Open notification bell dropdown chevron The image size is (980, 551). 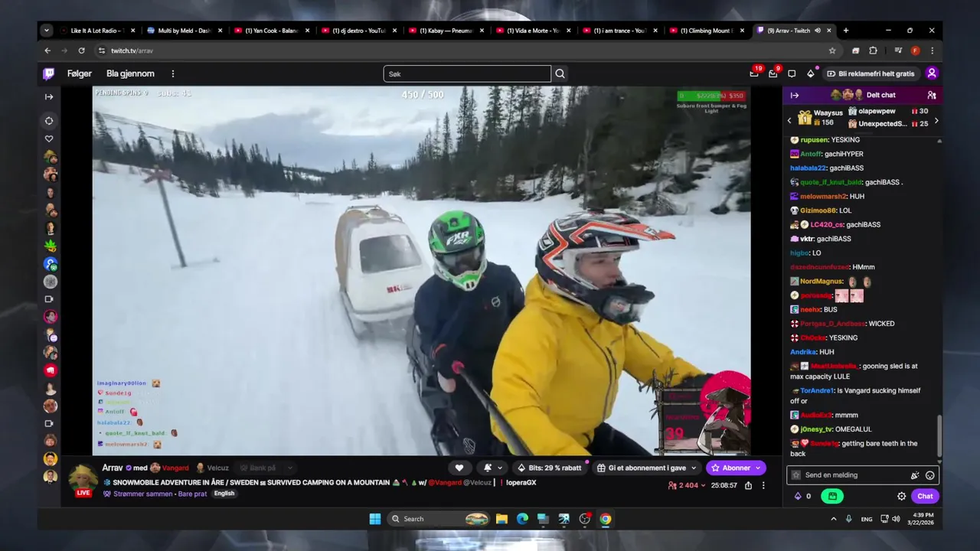(x=500, y=468)
